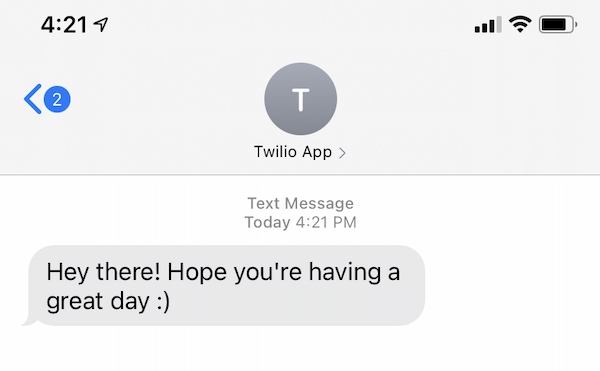Tap the word 'Hope' in the message
The image size is (600, 371).
(x=197, y=273)
